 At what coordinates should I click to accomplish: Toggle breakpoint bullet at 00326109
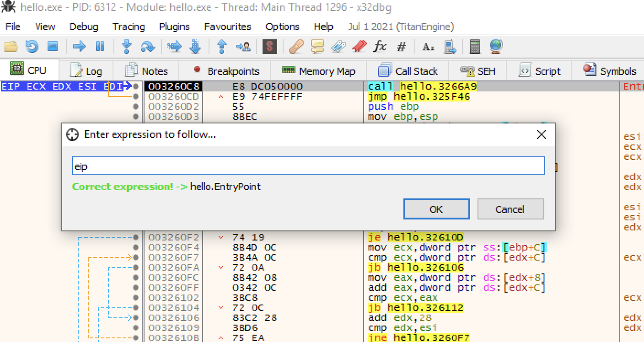135,328
